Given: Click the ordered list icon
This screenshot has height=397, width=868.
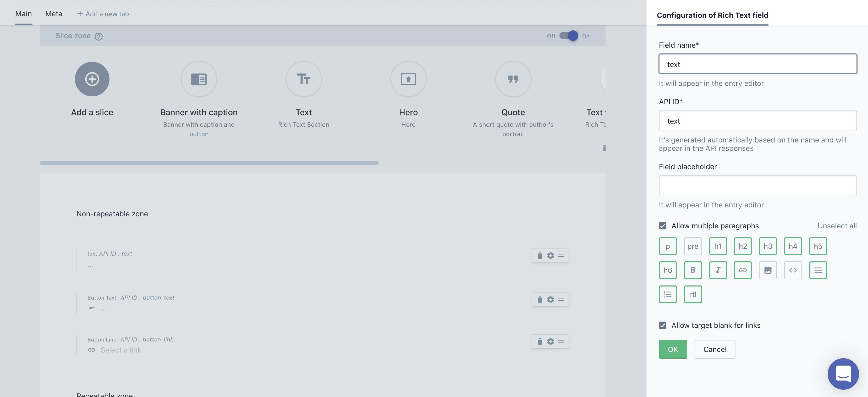Looking at the screenshot, I should 668,294.
